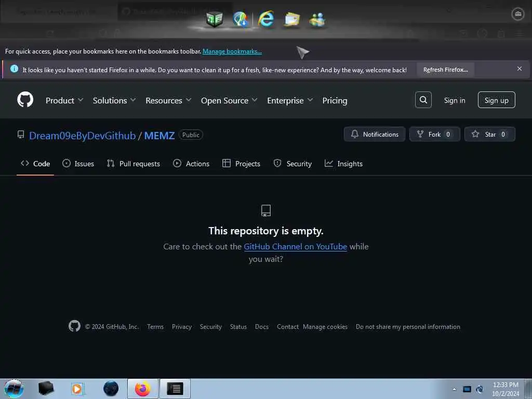This screenshot has width=532, height=399.
Task: Expand the Open Source menu
Action: pos(229,100)
